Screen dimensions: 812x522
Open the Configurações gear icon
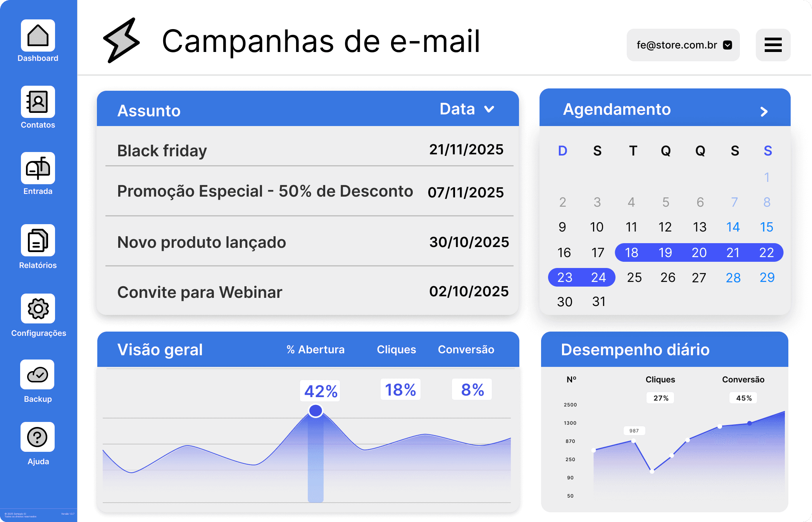[x=38, y=309]
